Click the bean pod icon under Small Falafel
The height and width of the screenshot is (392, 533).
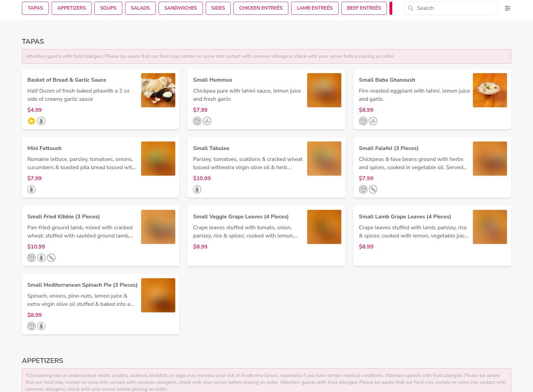373,189
